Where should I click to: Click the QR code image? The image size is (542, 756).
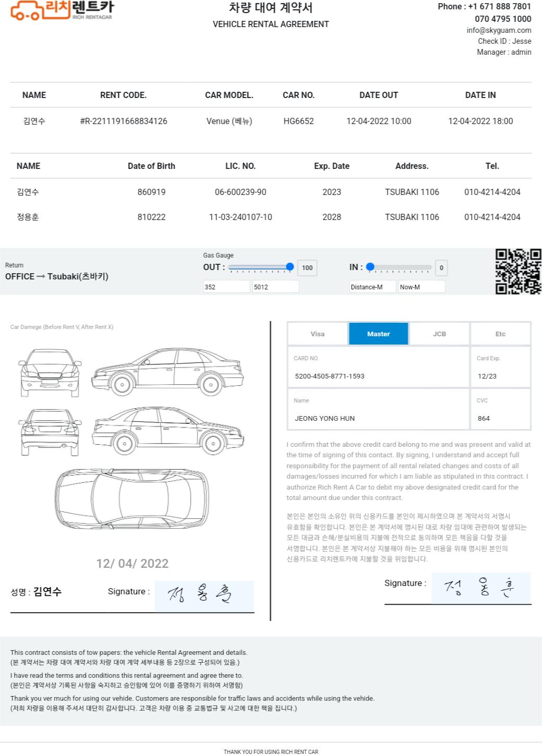(x=518, y=271)
